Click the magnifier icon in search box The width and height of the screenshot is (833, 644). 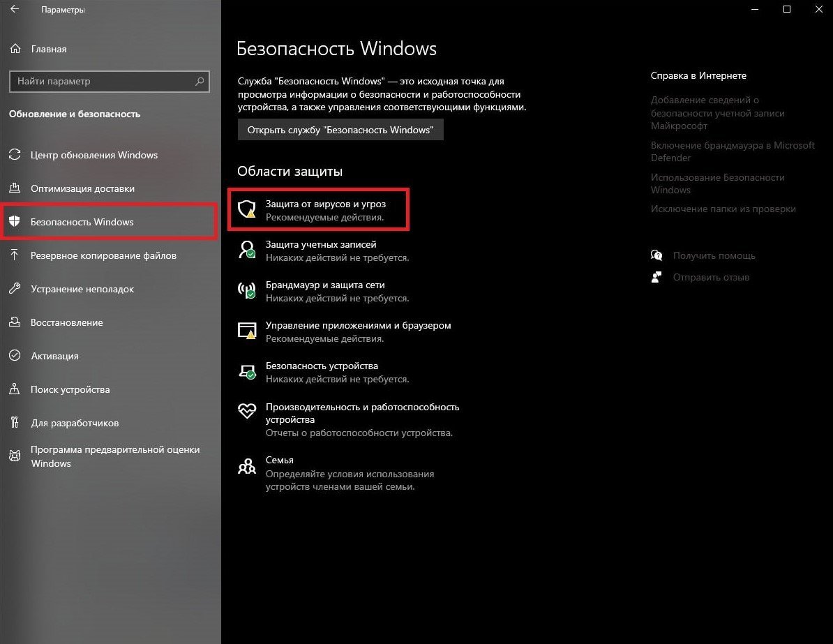[200, 82]
